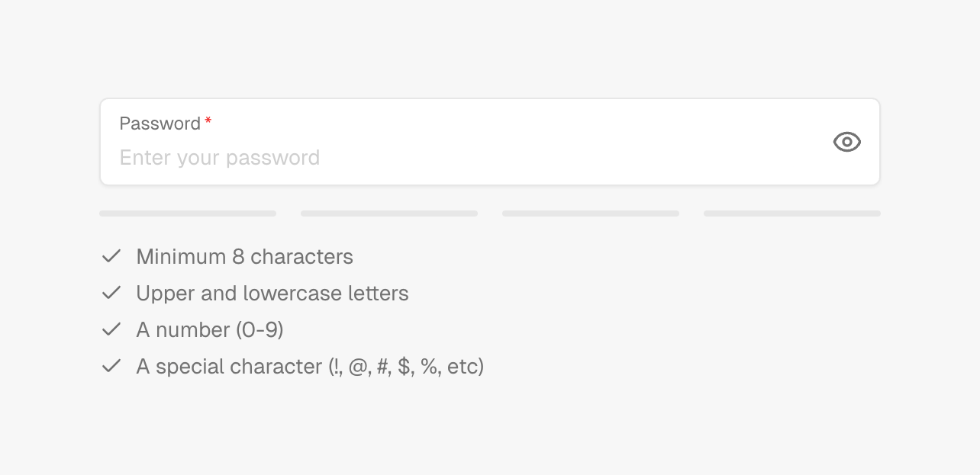The image size is (980, 475).
Task: Click the red required asterisk
Action: click(x=208, y=122)
